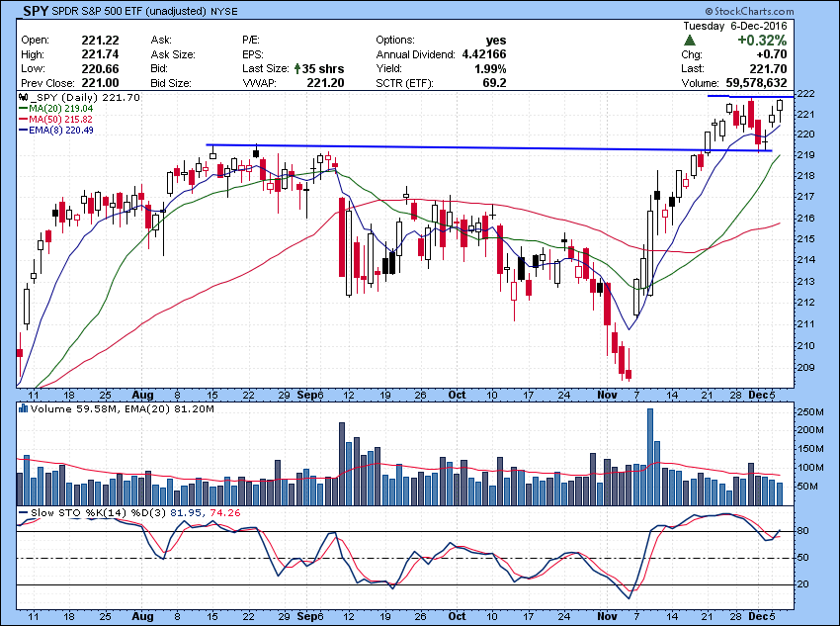Click the Open value 221.22
The height and width of the screenshot is (626, 840).
click(100, 41)
